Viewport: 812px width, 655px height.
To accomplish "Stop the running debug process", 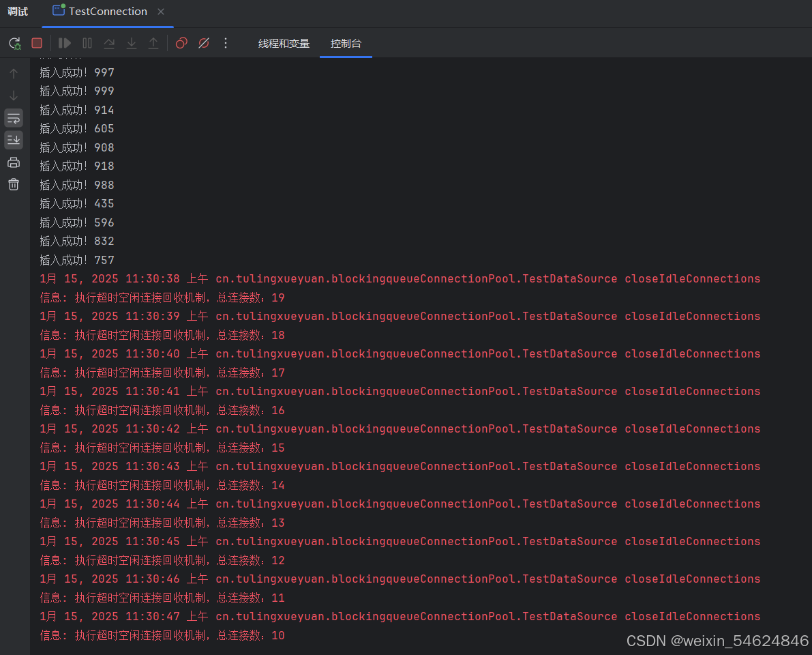I will pos(37,43).
